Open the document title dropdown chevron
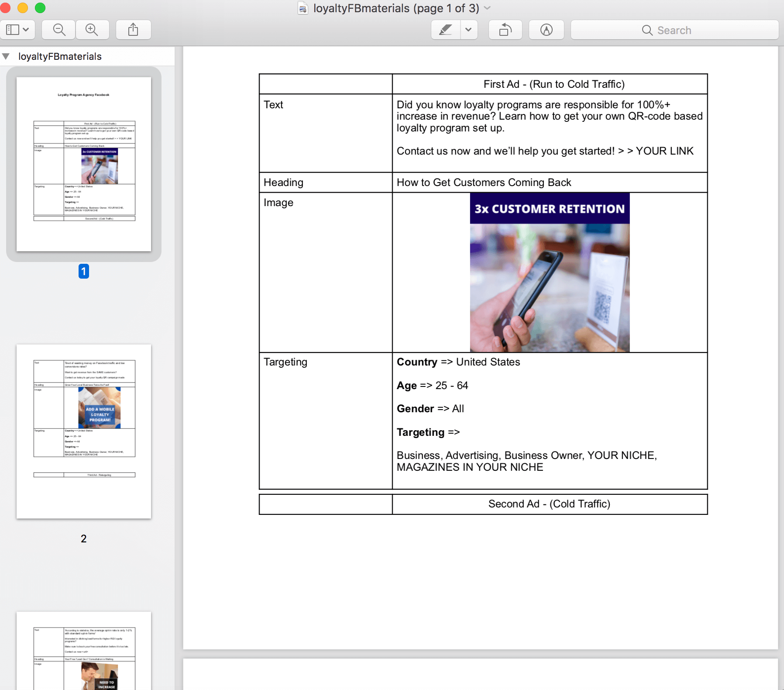Viewport: 784px width, 690px height. coord(488,8)
